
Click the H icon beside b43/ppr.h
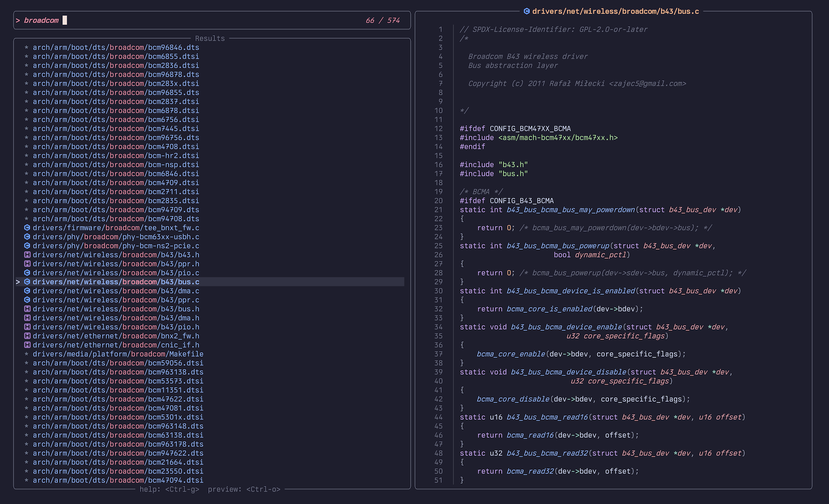pyautogui.click(x=27, y=264)
